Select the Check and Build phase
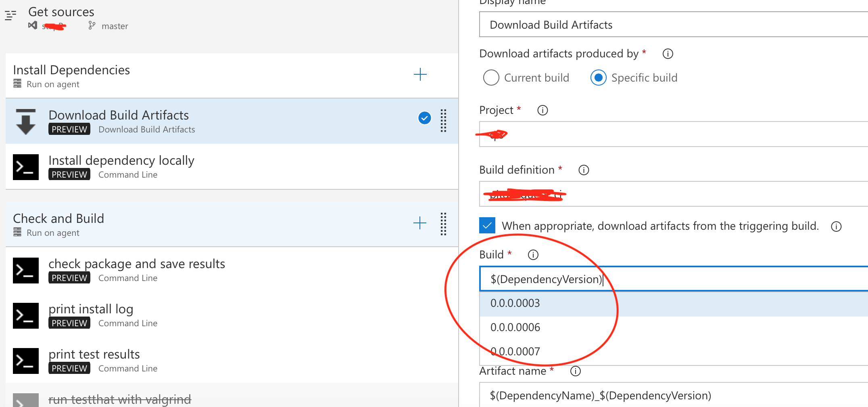Screen dimensions: 868x407 pos(58,218)
